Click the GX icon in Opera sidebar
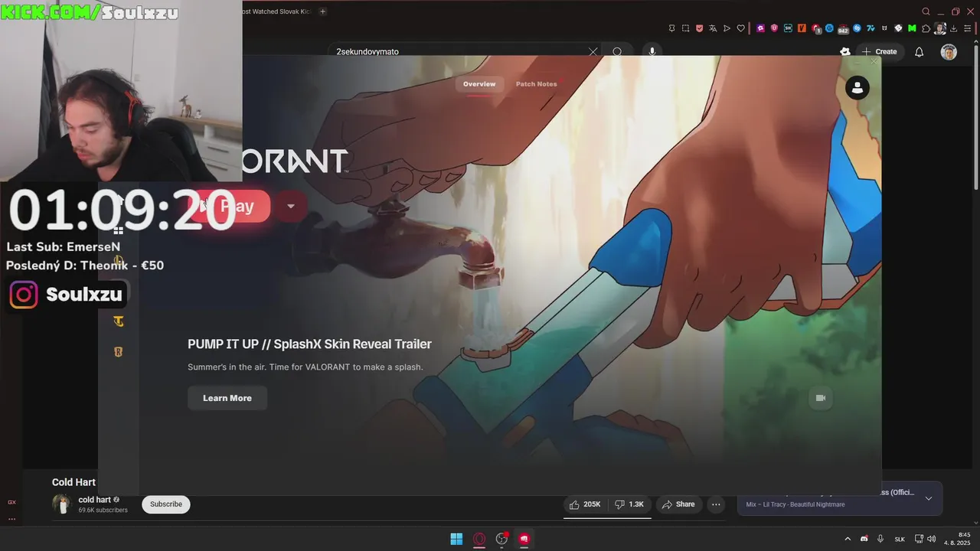This screenshot has height=551, width=980. click(11, 502)
